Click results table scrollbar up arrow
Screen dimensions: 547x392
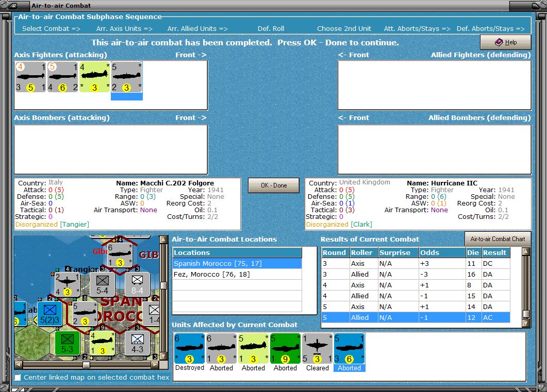click(526, 251)
